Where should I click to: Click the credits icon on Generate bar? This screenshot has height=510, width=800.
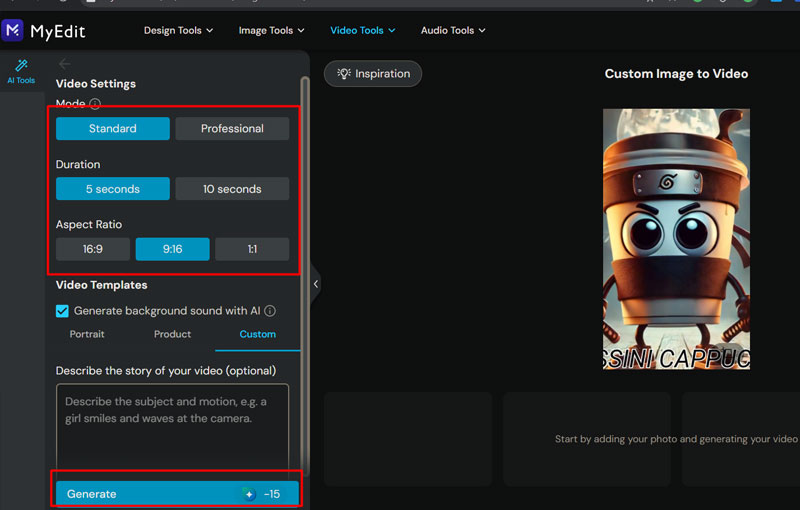[250, 494]
